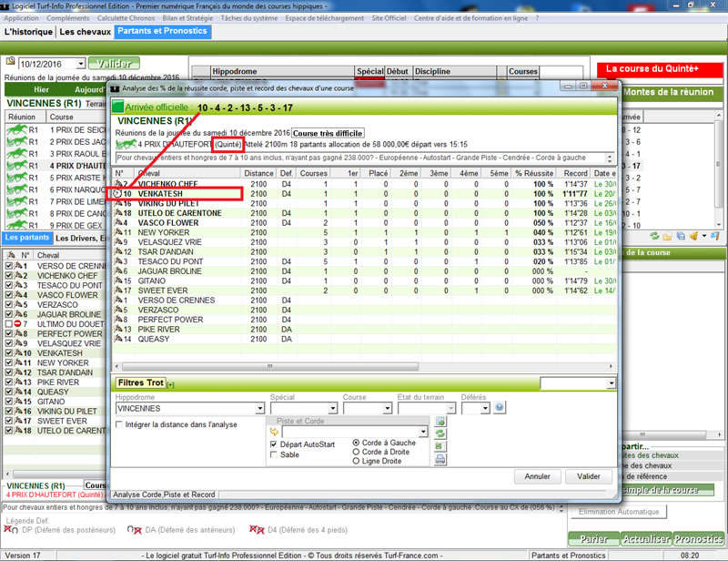Uncheck the Départ AutoStart checkbox
This screenshot has height=561, width=728.
274,444
